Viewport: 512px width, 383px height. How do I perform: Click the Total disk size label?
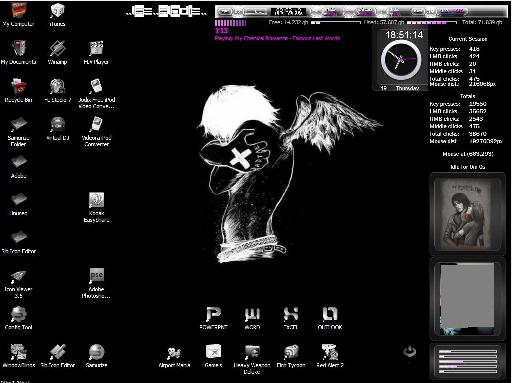point(482,22)
